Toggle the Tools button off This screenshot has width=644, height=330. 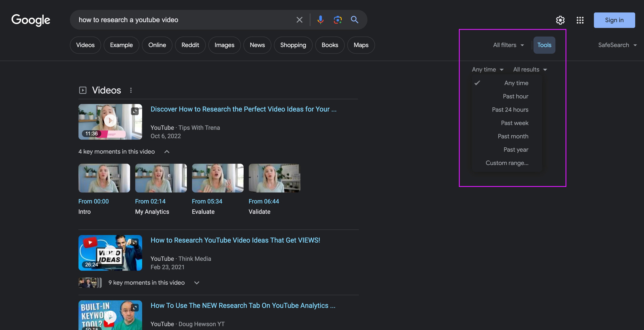pyautogui.click(x=544, y=45)
